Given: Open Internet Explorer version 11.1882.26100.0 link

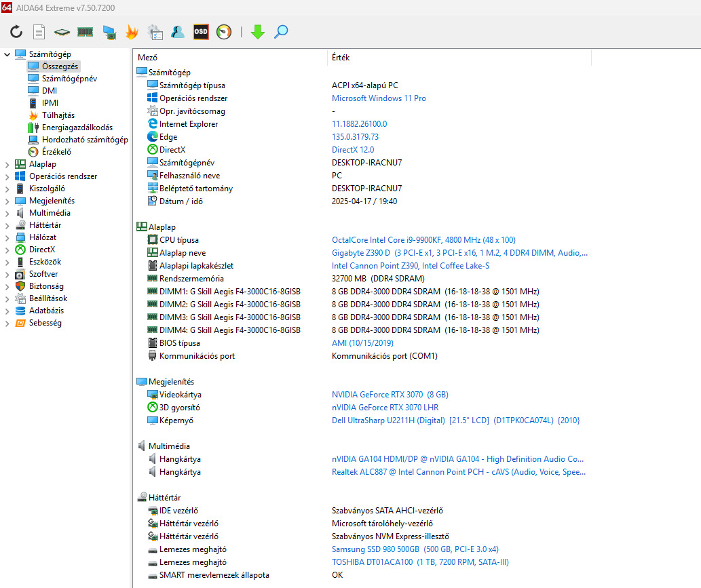Looking at the screenshot, I should [360, 123].
